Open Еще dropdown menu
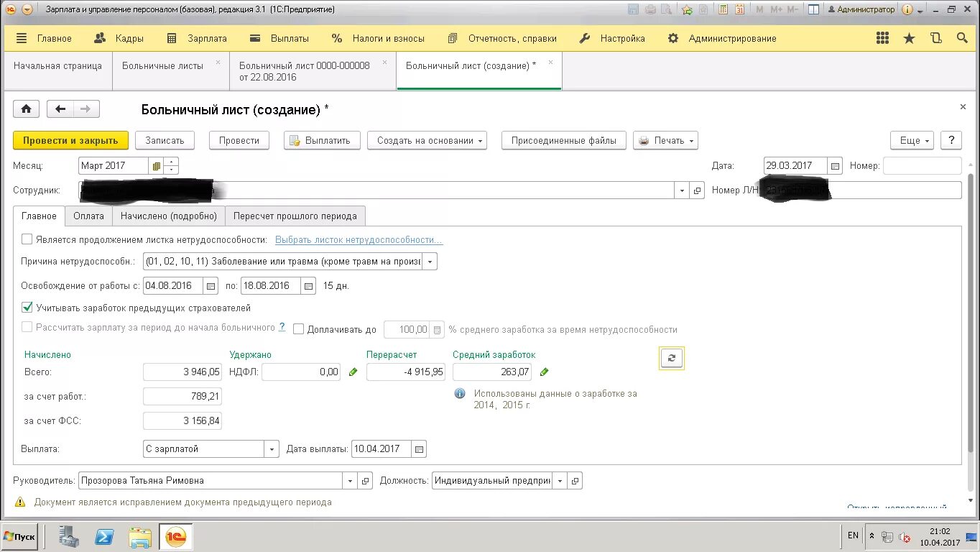This screenshot has width=980, height=552. point(912,141)
